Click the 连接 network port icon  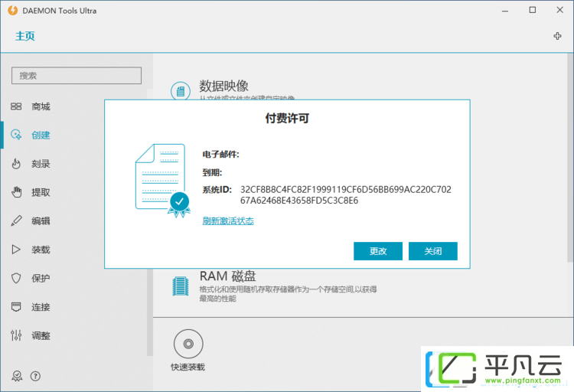16,307
